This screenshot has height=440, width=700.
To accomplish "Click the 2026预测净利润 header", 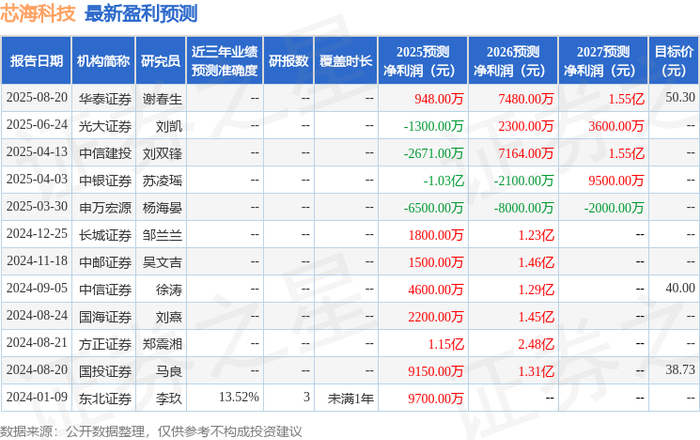I will coord(513,61).
